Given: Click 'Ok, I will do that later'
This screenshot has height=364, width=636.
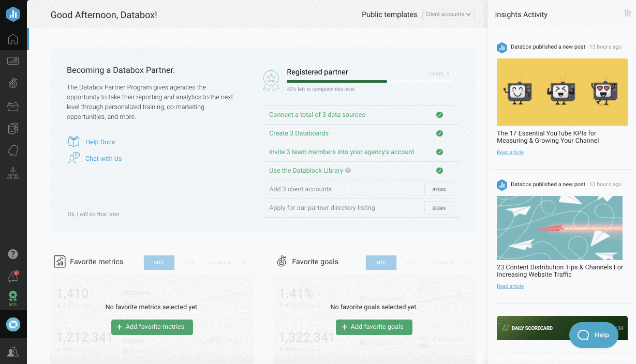Looking at the screenshot, I should point(94,214).
